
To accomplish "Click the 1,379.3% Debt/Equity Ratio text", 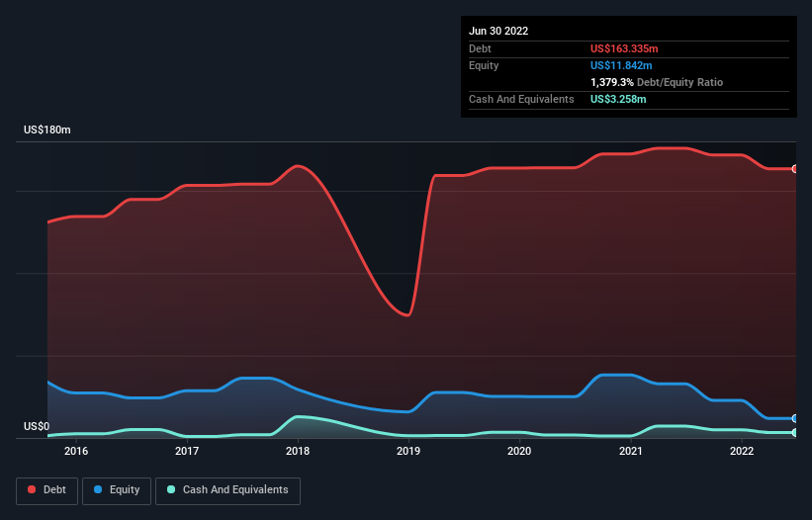I will 657,82.
